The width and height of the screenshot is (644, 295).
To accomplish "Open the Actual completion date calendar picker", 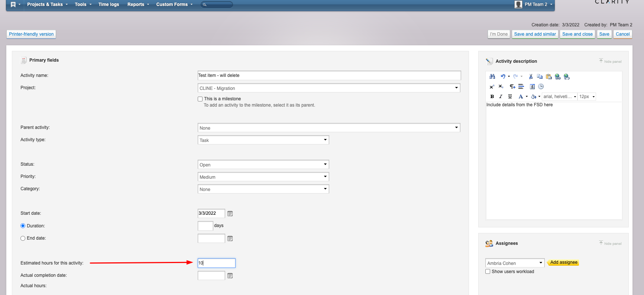I will (230, 276).
